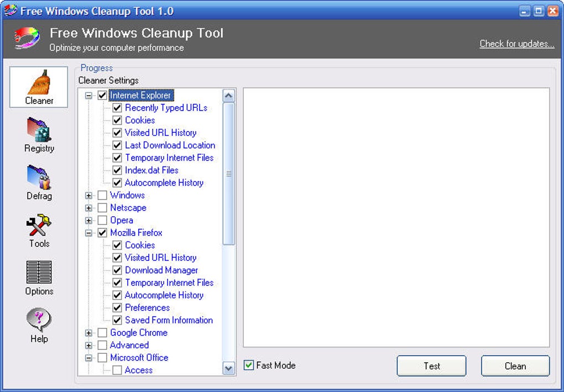Open the Tools wrench and hammer icon
This screenshot has width=564, height=392.
click(39, 225)
